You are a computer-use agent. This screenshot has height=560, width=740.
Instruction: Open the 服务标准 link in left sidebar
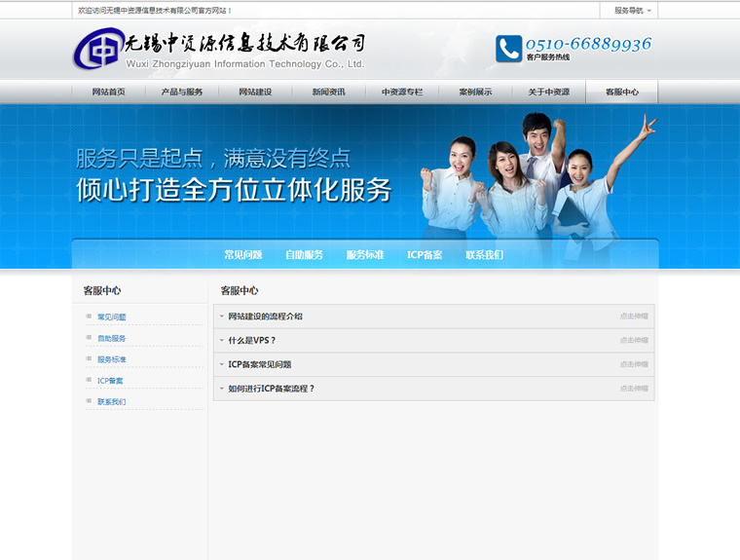(x=112, y=359)
